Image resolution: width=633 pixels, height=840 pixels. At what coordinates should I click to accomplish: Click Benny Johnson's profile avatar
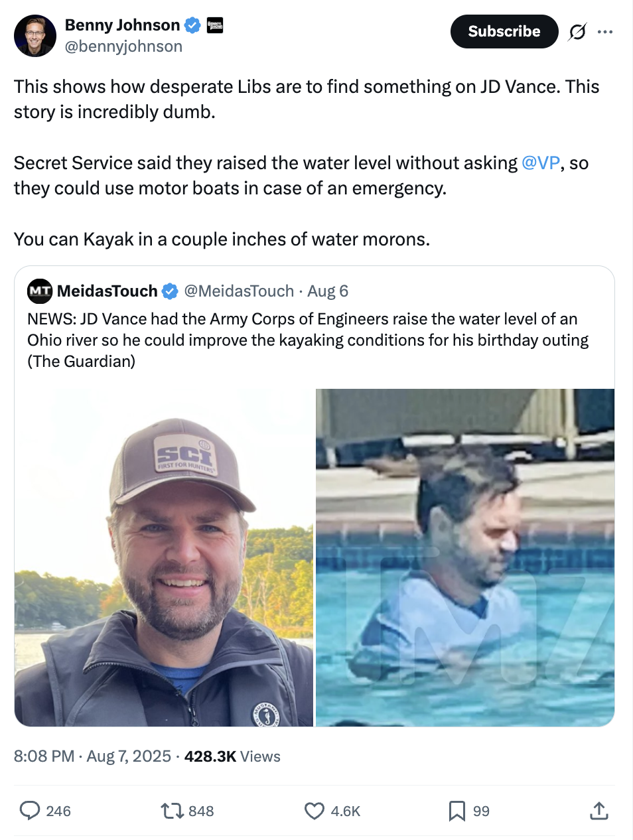(35, 36)
